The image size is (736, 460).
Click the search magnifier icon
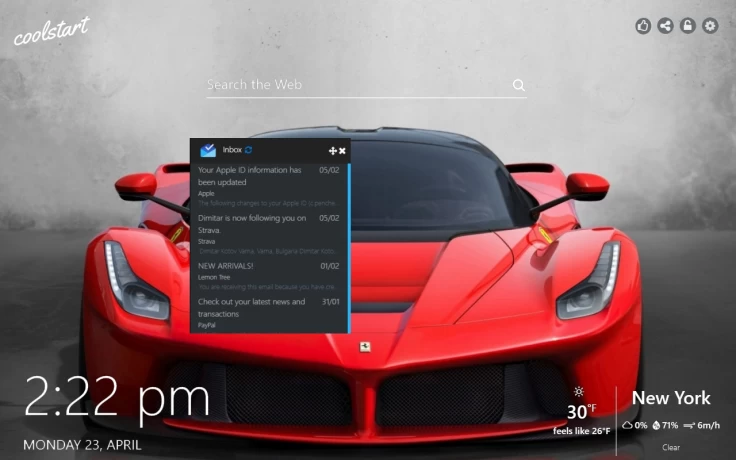click(518, 85)
